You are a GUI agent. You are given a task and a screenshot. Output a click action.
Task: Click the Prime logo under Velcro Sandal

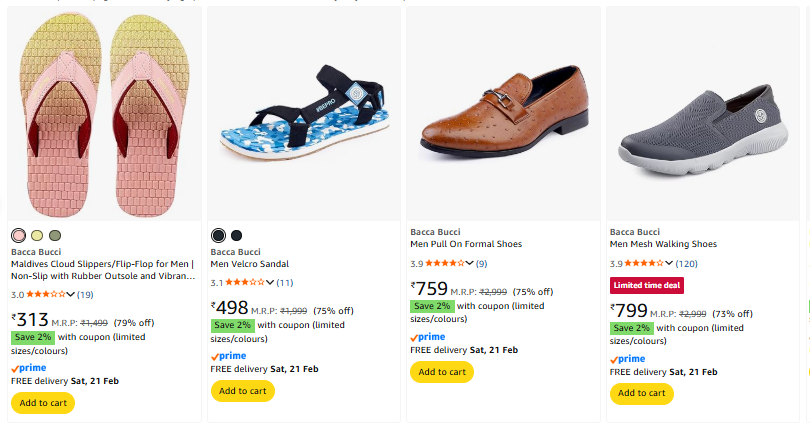point(228,355)
